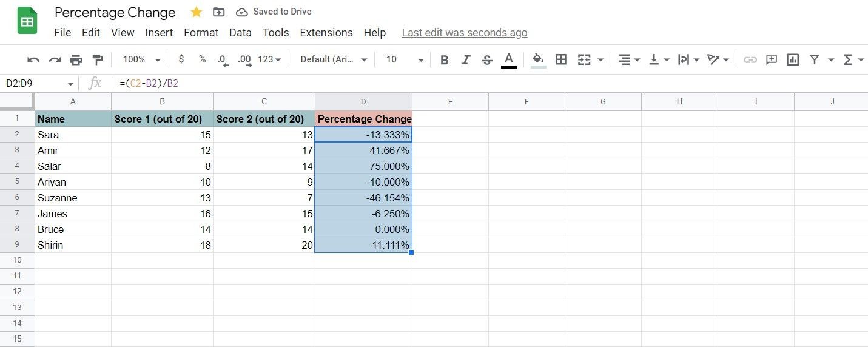This screenshot has width=868, height=347.
Task: Open the View menu
Action: coord(123,33)
